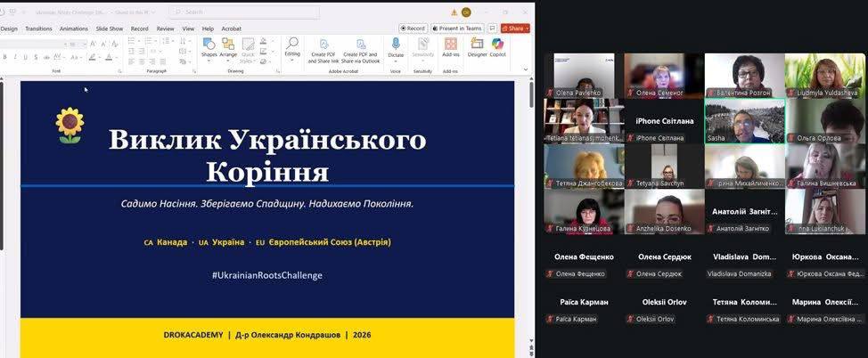Switch to Slide Show tab
This screenshot has height=358, width=868.
click(x=110, y=28)
